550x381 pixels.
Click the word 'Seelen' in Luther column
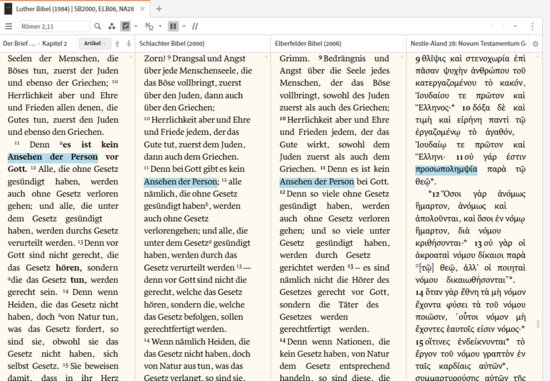coord(20,59)
